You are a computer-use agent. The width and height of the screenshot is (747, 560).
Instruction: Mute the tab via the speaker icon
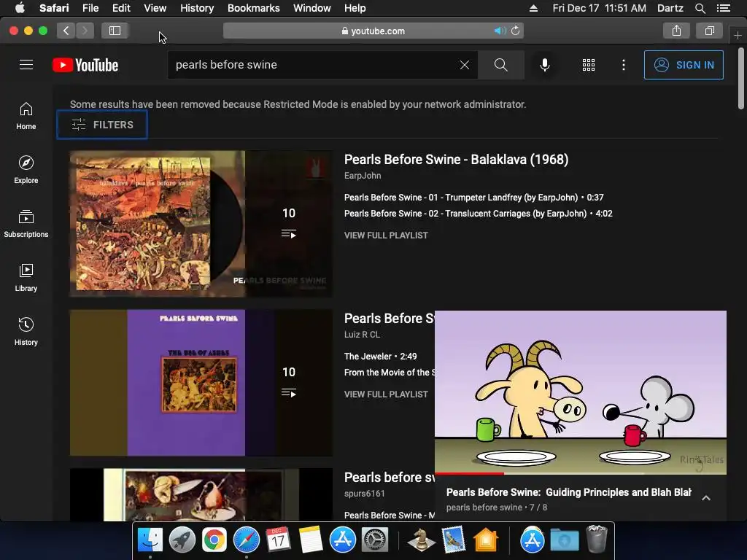[500, 31]
